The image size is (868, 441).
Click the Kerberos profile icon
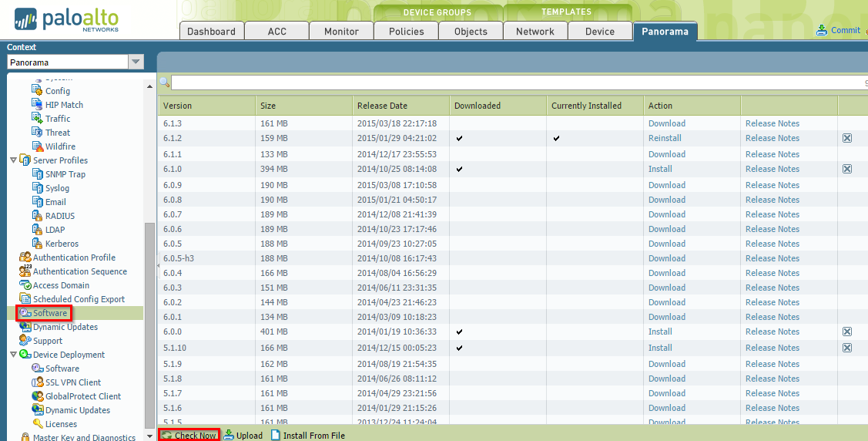37,243
